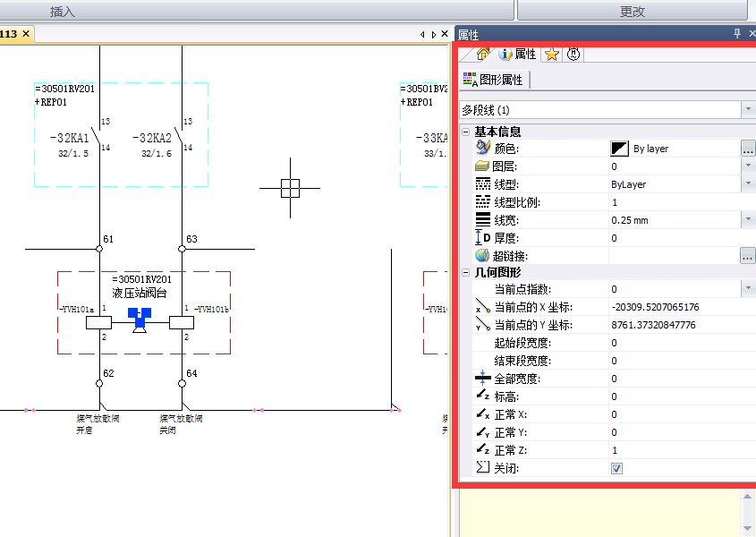This screenshot has height=537, width=756.
Task: Click the 标高 elevation icon
Action: [482, 396]
